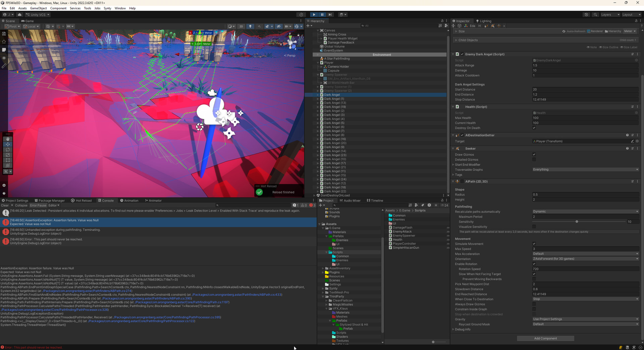Click the Add Component button
The height and width of the screenshot is (350, 644).
(x=545, y=339)
